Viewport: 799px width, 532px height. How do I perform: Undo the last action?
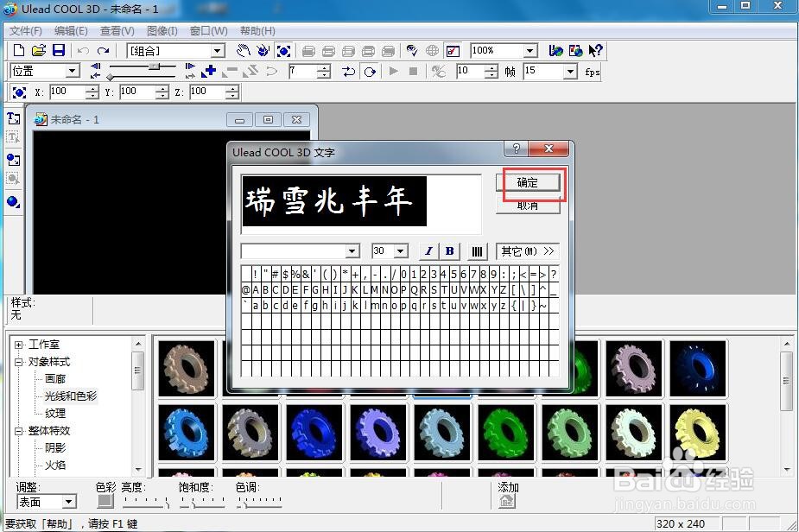pyautogui.click(x=83, y=50)
